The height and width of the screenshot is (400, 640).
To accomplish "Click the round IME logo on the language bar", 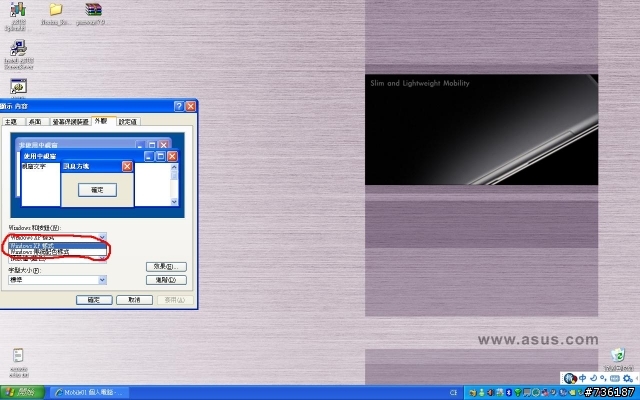I will tap(570, 378).
